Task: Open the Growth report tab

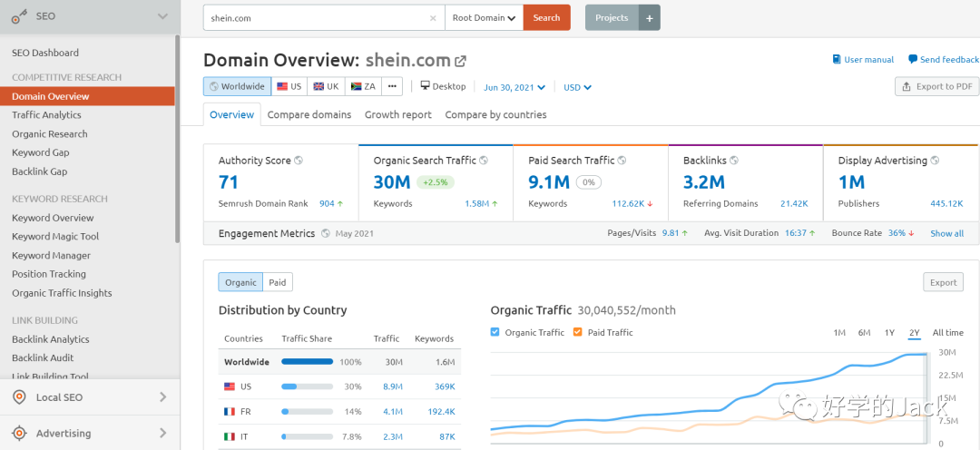Action: [x=398, y=115]
